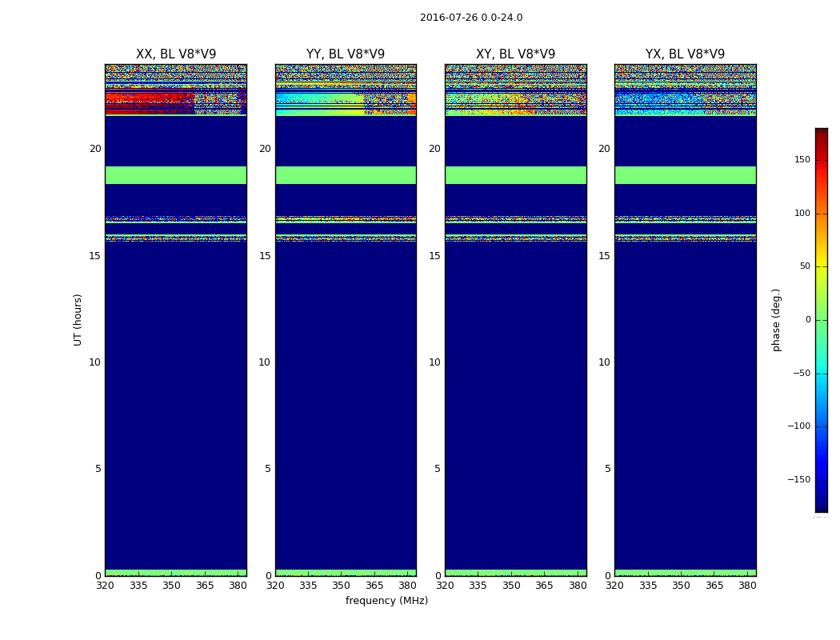This screenshot has height=640, width=840.
Task: Click the frequency (MHz) axis label
Action: (x=386, y=600)
